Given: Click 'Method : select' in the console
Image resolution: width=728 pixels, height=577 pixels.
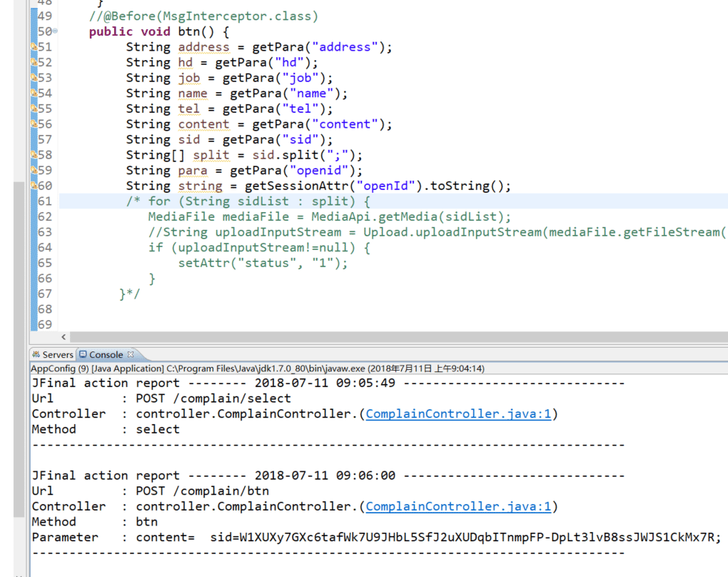Looking at the screenshot, I should 106,429.
